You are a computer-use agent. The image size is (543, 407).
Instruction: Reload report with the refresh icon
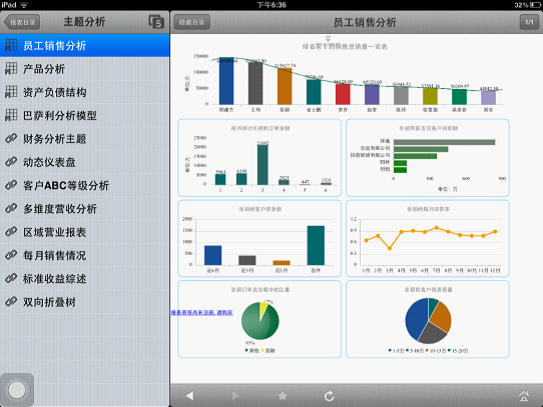click(x=329, y=396)
